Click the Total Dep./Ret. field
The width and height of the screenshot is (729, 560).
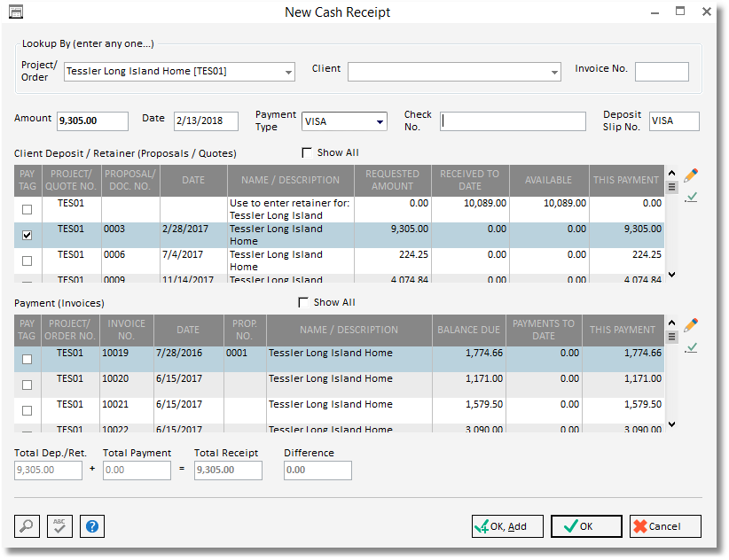49,471
